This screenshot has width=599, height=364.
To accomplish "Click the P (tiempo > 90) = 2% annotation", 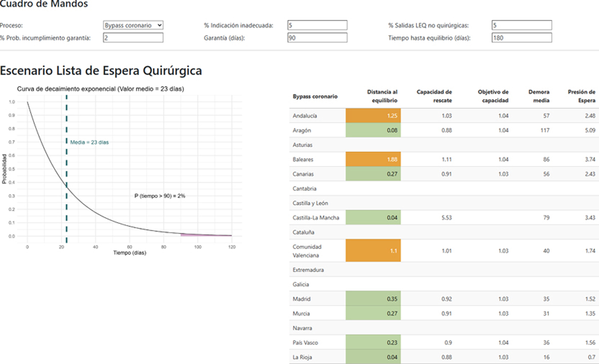I will point(160,196).
